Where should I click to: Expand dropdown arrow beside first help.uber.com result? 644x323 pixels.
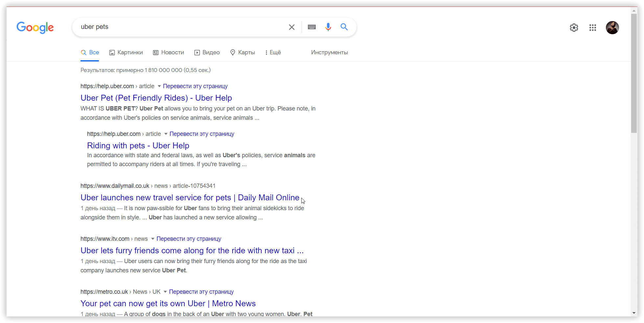click(x=159, y=86)
